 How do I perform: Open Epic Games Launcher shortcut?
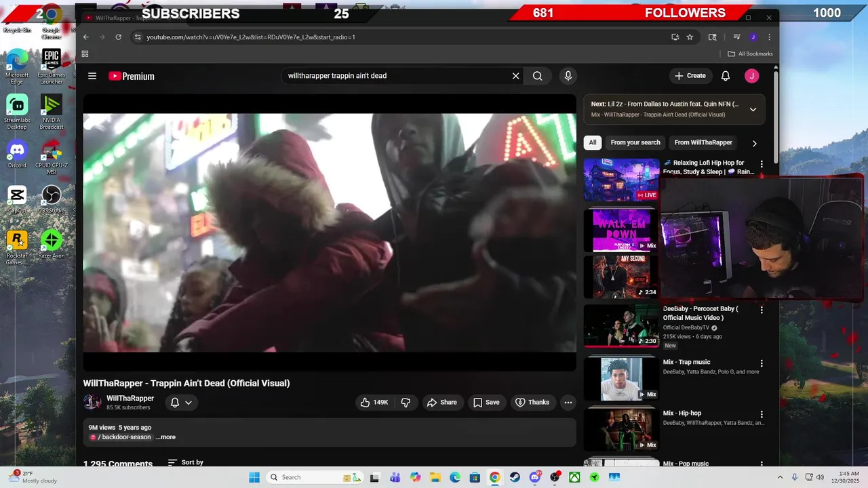click(52, 67)
